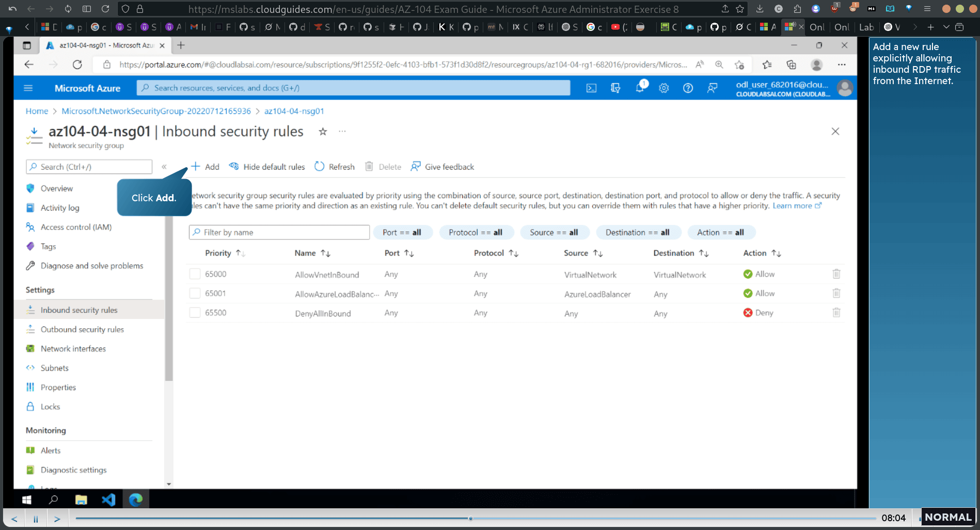Click the DenyAllInBound row trash icon
This screenshot has width=980, height=530.
[836, 312]
